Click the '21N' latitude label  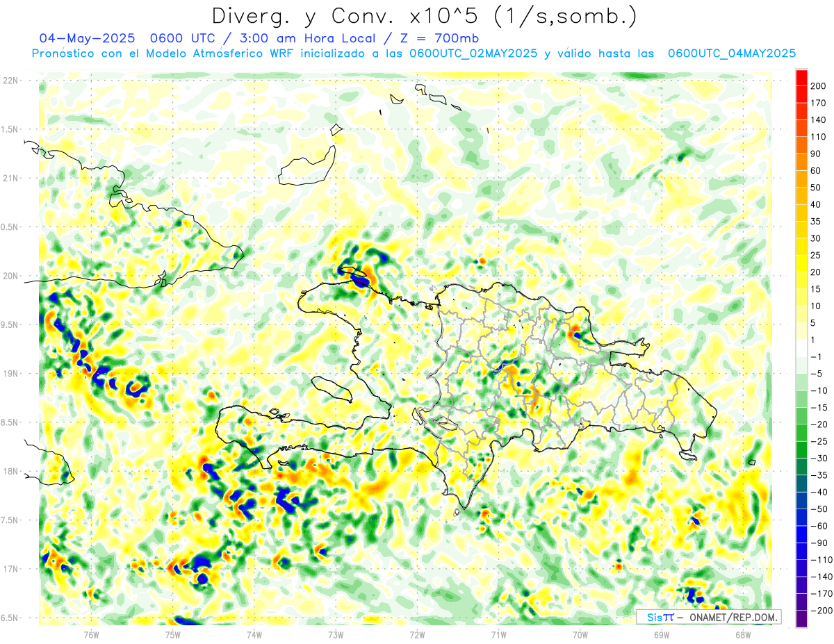pos(10,179)
